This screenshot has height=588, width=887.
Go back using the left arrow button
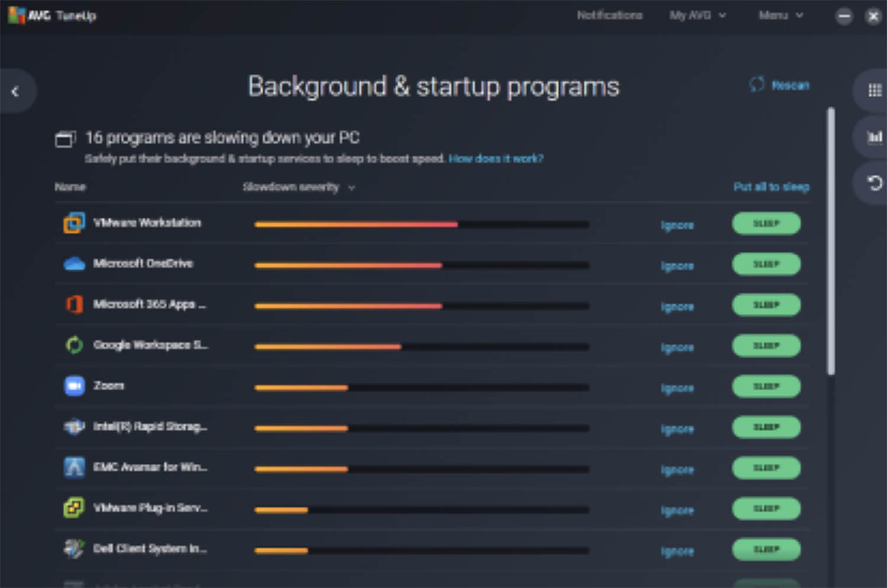coord(15,91)
